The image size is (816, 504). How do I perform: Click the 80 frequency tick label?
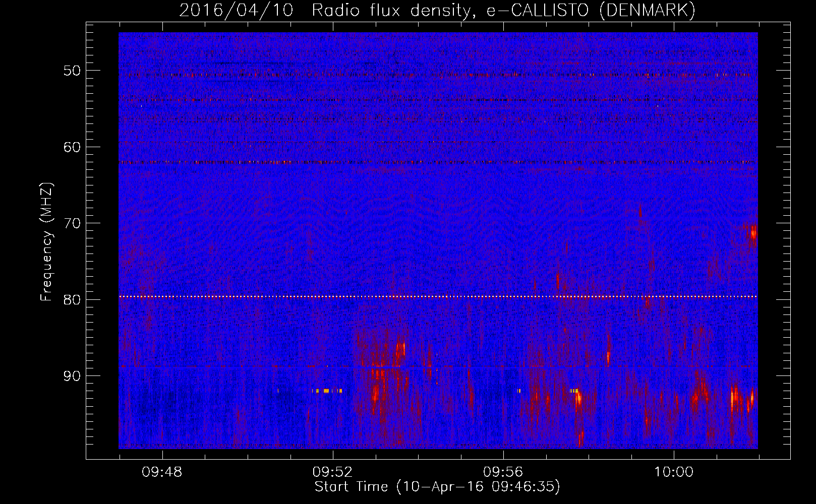(72, 299)
